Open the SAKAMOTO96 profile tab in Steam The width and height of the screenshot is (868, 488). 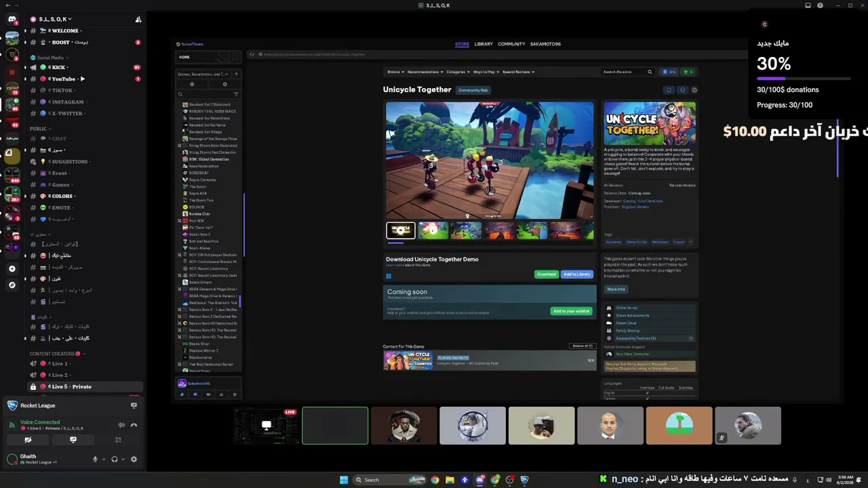(545, 44)
